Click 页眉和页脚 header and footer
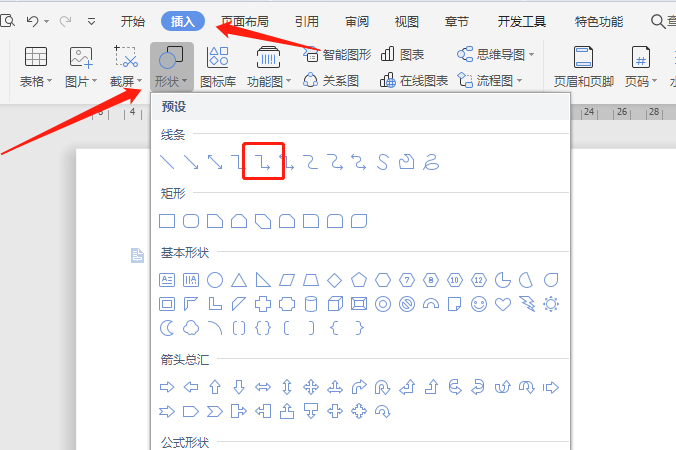This screenshot has height=450, width=676. coord(583,67)
